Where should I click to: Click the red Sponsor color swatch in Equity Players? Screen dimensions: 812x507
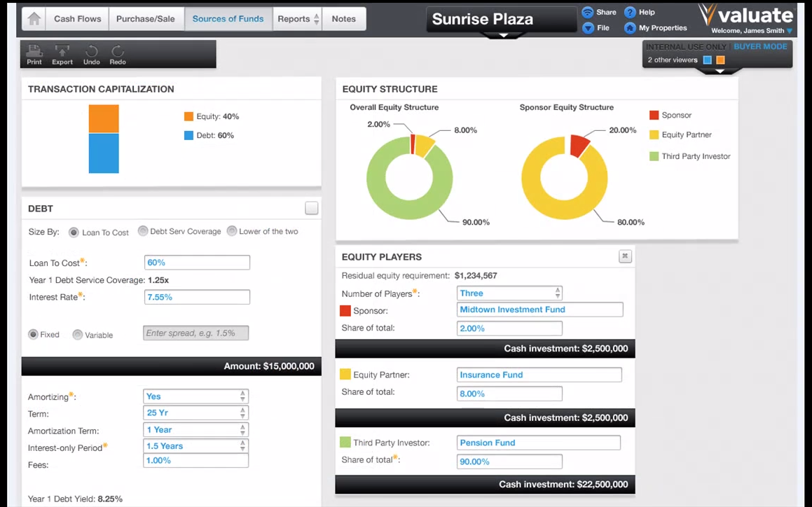point(345,311)
